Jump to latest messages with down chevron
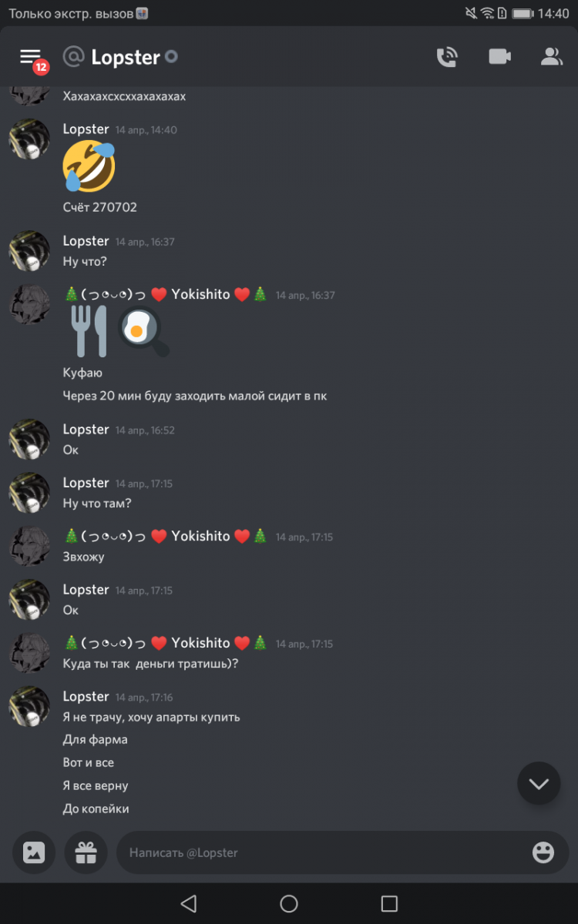The image size is (578, 924). coord(539,784)
